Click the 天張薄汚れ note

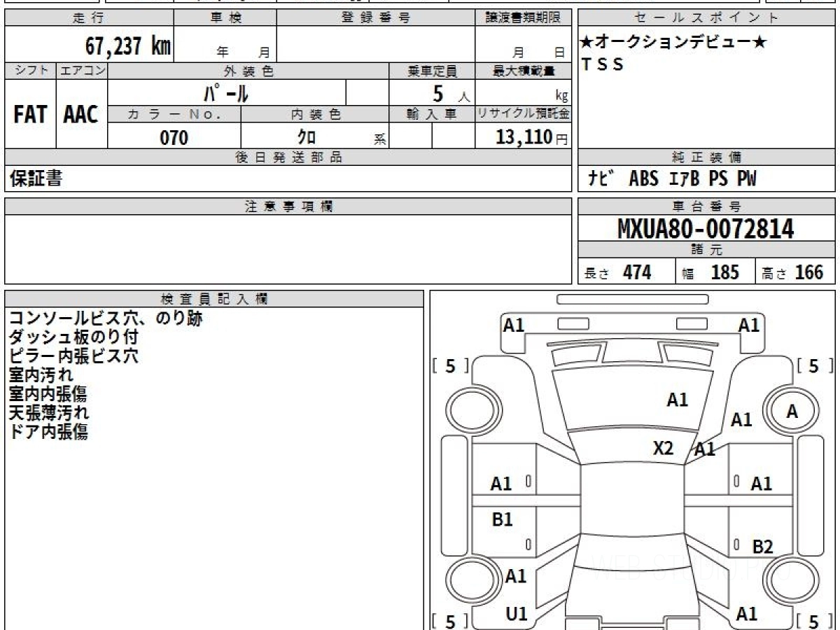pyautogui.click(x=48, y=413)
